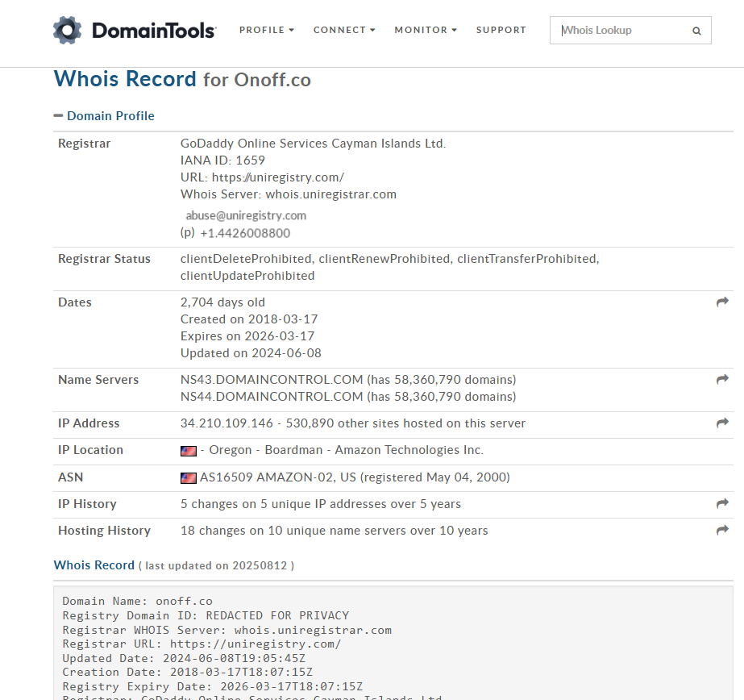Expand the Connect dropdown menu
Image resolution: width=744 pixels, height=700 pixels.
pyautogui.click(x=344, y=30)
